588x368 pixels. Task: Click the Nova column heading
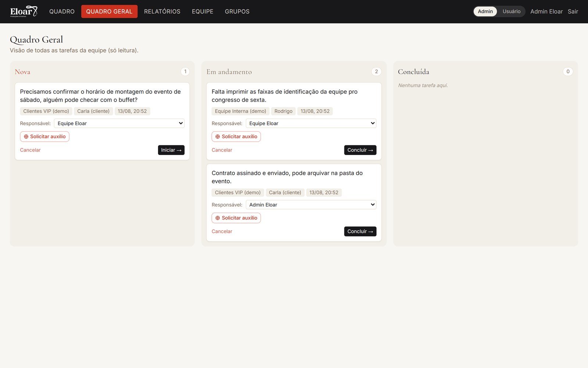pos(22,72)
